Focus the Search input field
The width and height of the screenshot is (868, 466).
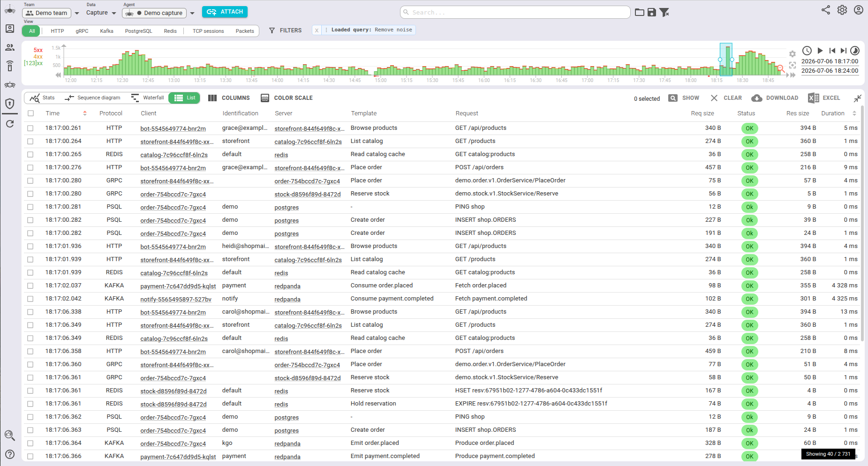click(x=515, y=12)
